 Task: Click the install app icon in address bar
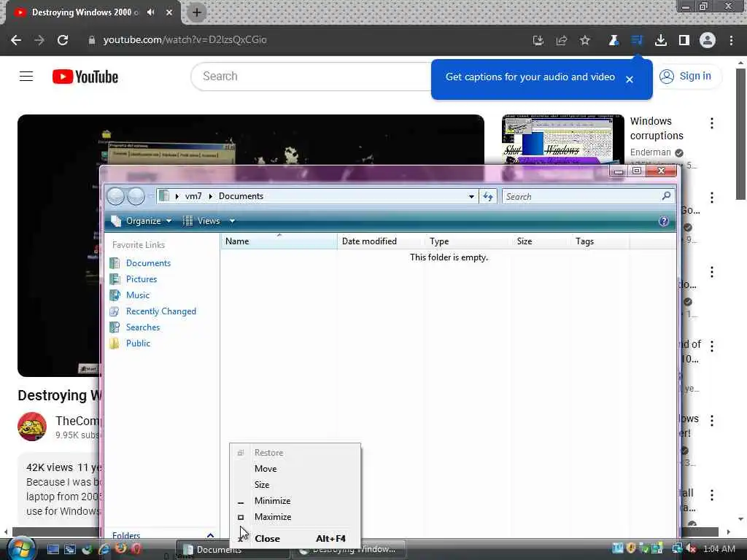[x=538, y=41]
